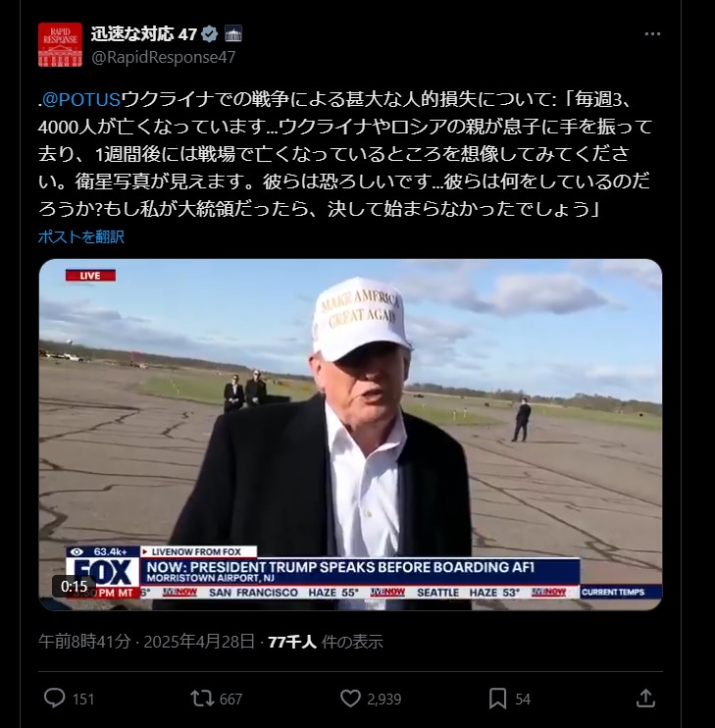Click the 2,939 likes count

point(384,699)
